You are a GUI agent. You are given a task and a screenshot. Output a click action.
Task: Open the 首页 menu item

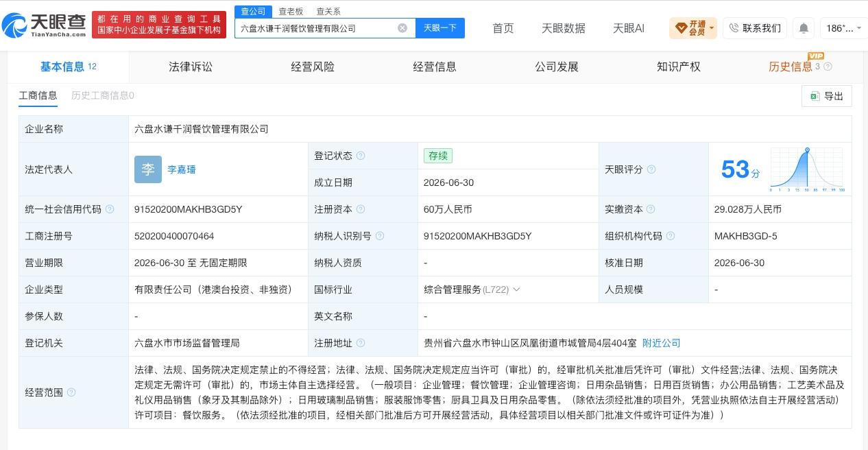click(x=503, y=28)
